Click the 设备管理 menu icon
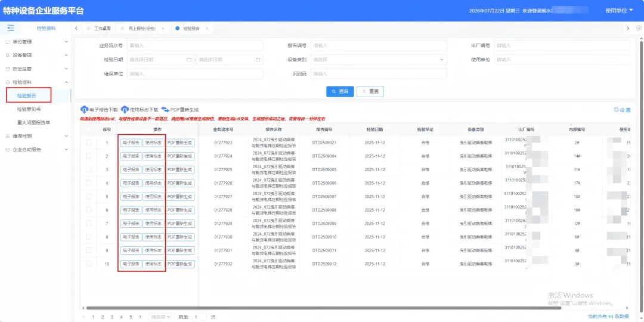This screenshot has width=644, height=322. point(7,55)
